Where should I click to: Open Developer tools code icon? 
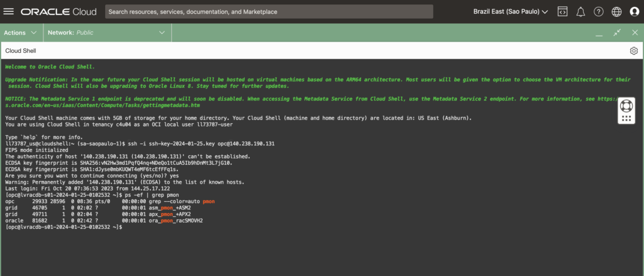point(563,11)
